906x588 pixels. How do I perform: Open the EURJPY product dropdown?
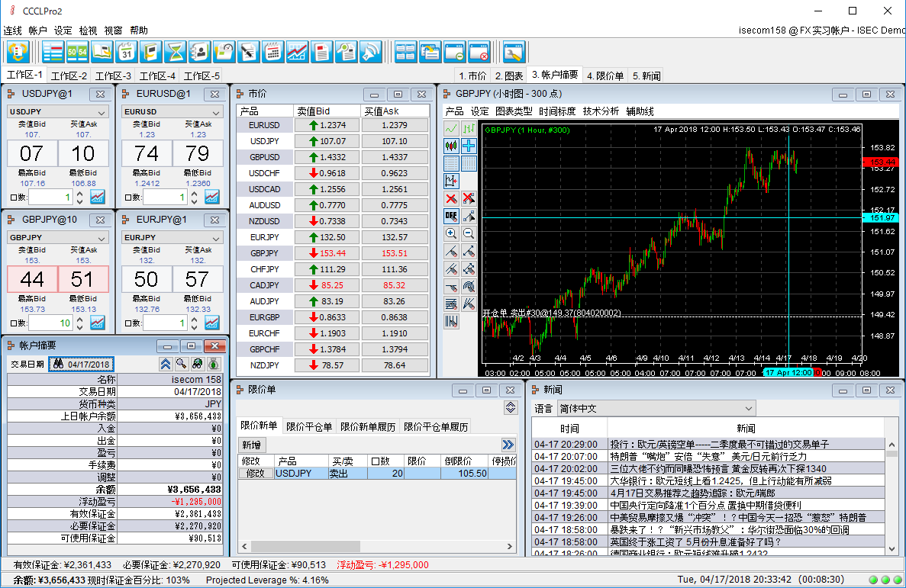tap(172, 237)
